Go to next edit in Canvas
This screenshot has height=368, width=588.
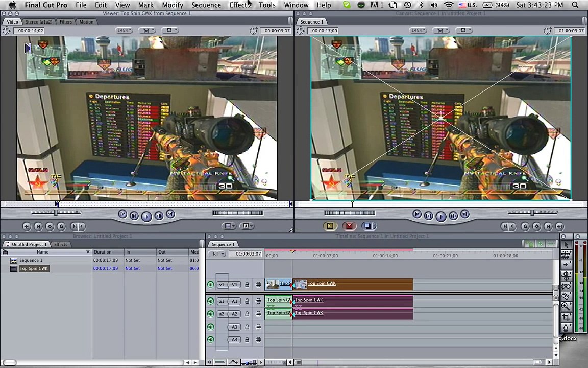pos(465,214)
